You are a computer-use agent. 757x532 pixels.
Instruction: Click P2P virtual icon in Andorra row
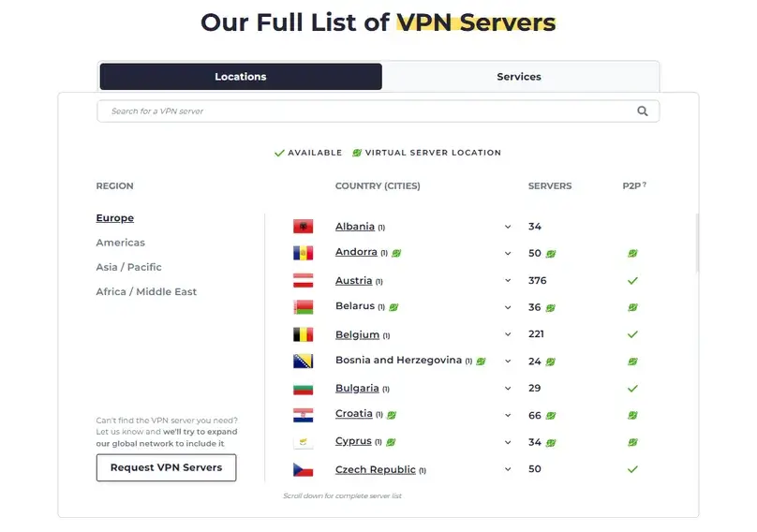(x=632, y=254)
